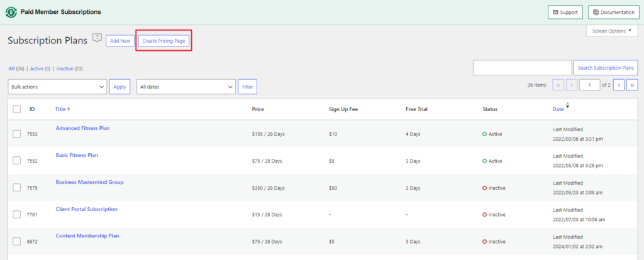Click the 2022/03/08 at 3:31 pm date

click(578, 139)
